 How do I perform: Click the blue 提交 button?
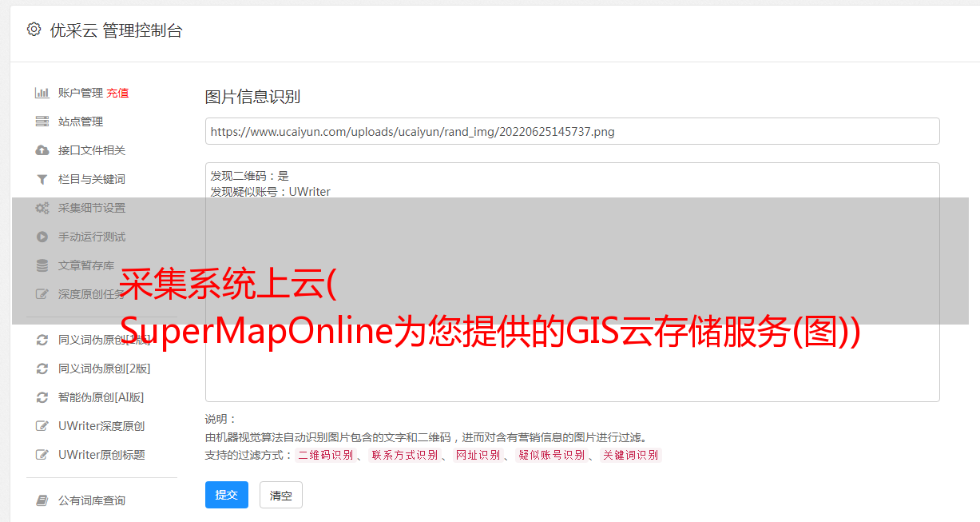click(227, 495)
